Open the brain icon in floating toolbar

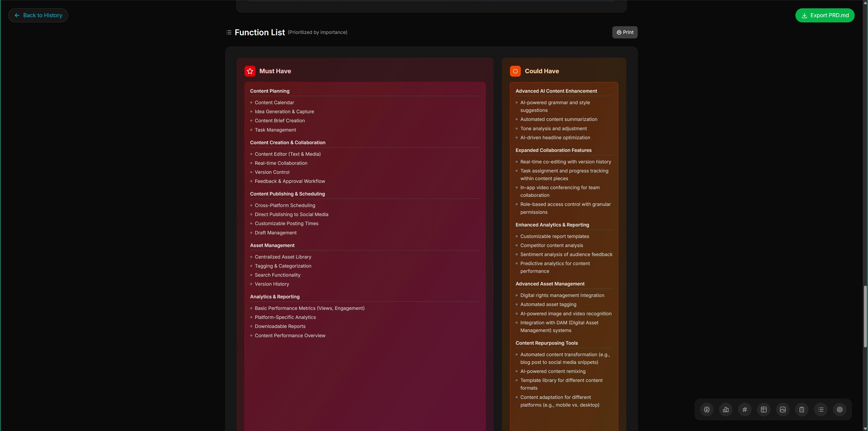click(707, 410)
